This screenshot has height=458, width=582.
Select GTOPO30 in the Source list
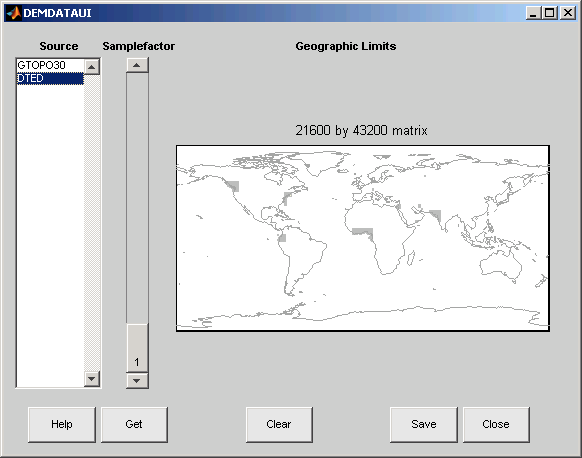click(50, 65)
